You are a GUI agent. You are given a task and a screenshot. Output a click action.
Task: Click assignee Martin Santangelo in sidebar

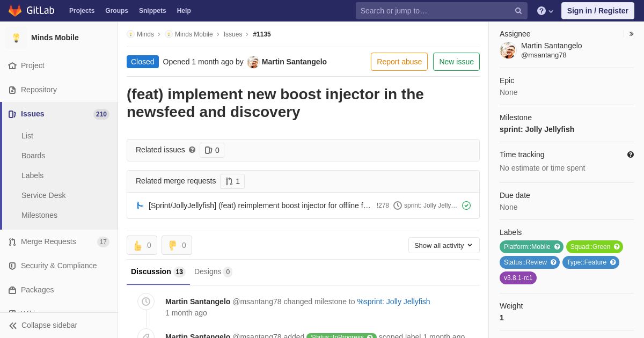tap(551, 46)
